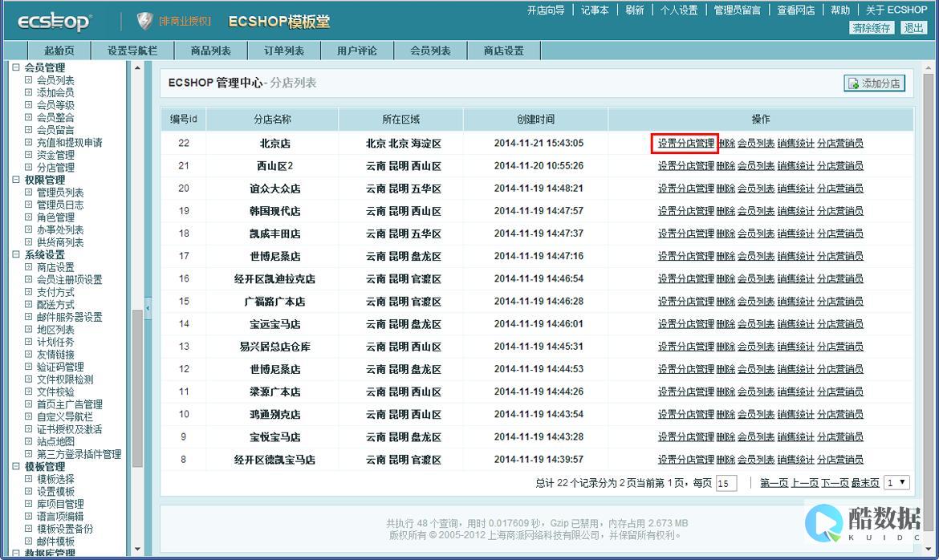This screenshot has height=560, width=939.
Task: Open 分店管理 in sidebar tree
Action: (x=55, y=168)
